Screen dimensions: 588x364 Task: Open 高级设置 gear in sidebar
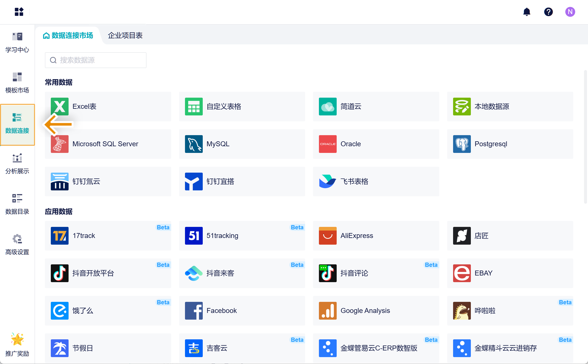(17, 245)
